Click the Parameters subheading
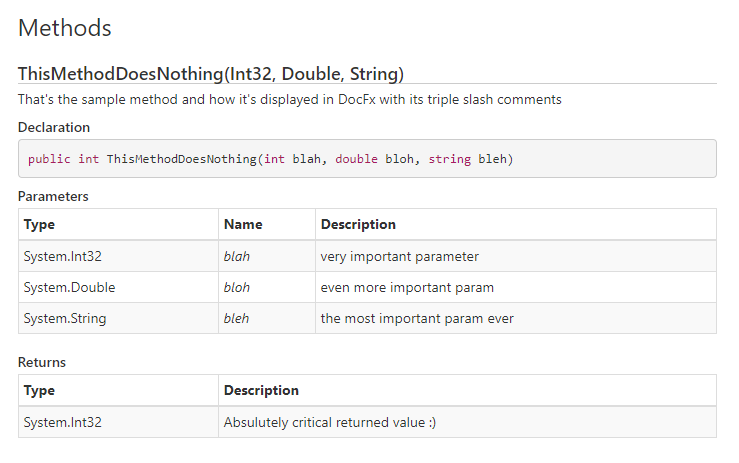 53,196
